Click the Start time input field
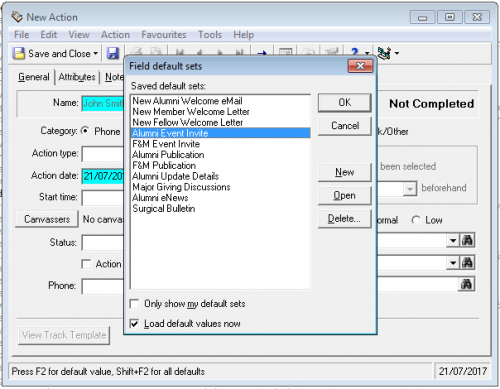The width and height of the screenshot is (500, 389). [x=103, y=198]
